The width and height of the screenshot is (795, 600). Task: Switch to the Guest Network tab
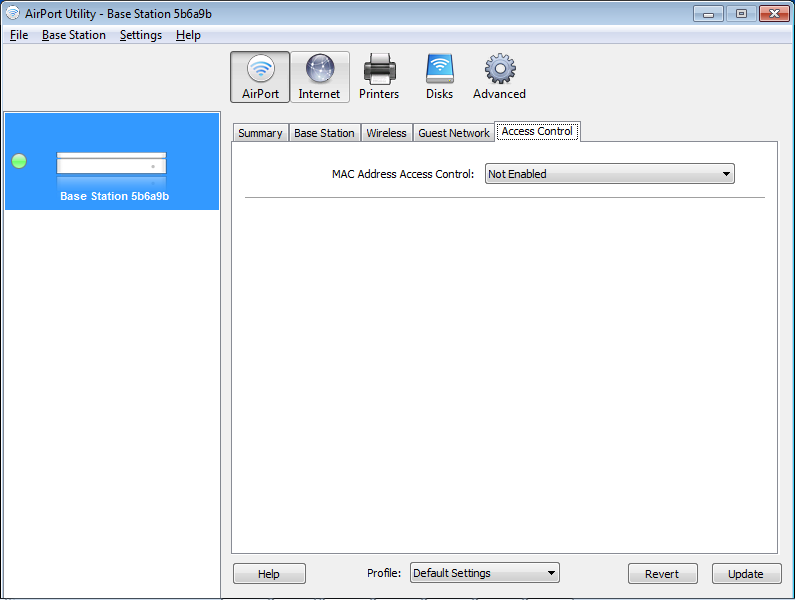[454, 133]
